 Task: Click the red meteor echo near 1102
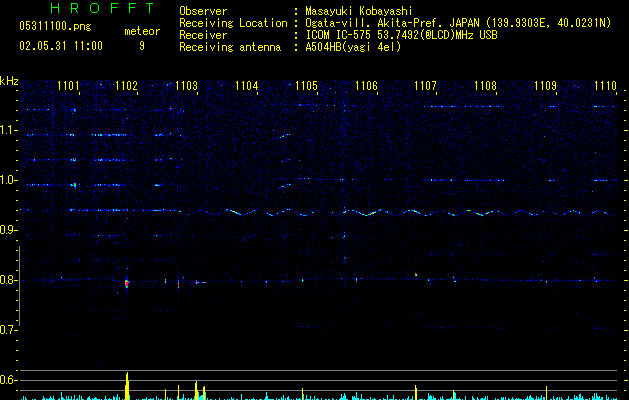127,284
